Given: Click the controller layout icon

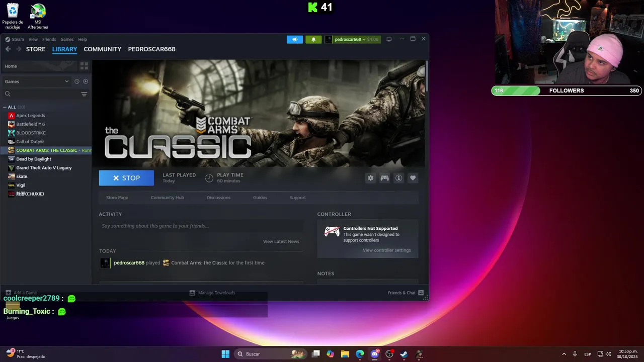Looking at the screenshot, I should point(384,178).
